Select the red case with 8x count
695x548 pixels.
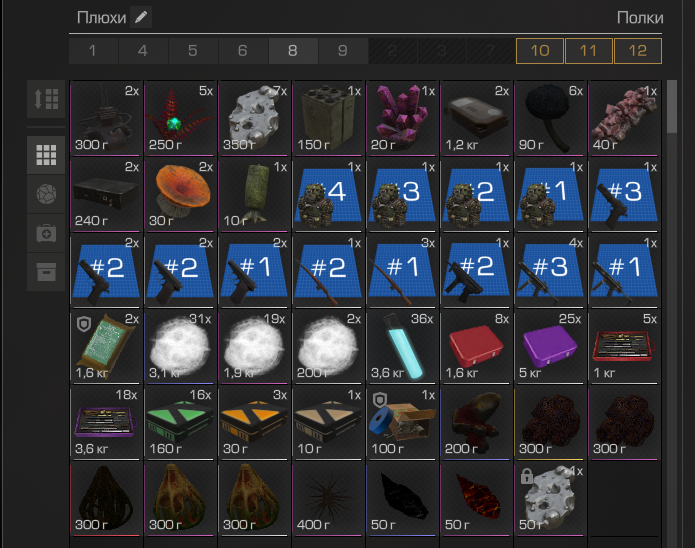[x=476, y=346]
